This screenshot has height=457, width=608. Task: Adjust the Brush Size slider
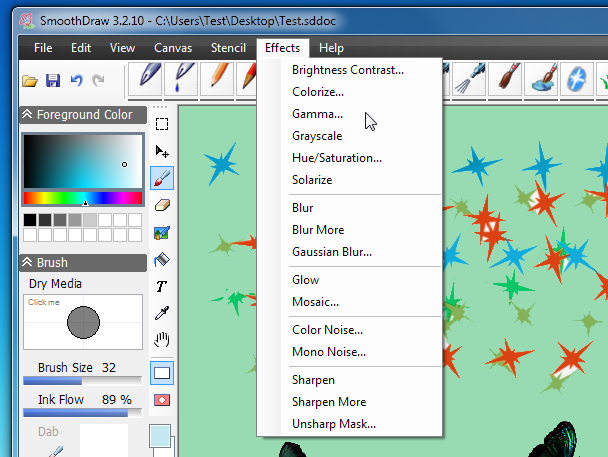pos(83,381)
